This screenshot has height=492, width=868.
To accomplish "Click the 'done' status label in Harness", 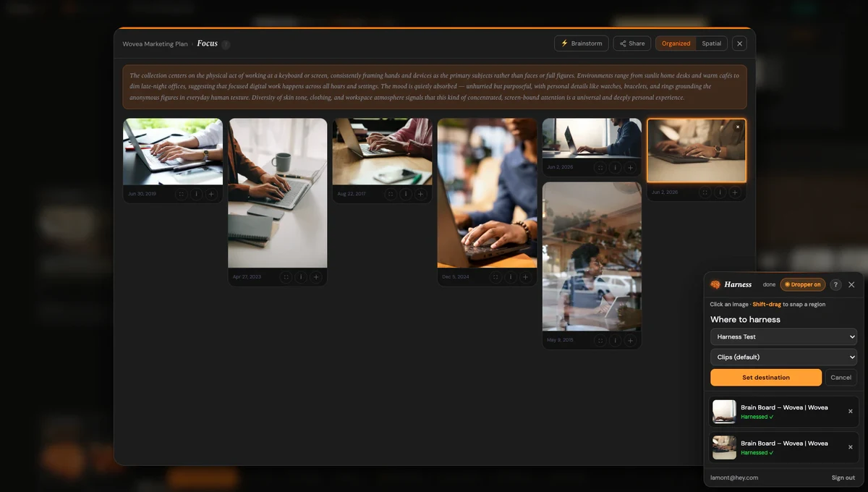I will [769, 284].
